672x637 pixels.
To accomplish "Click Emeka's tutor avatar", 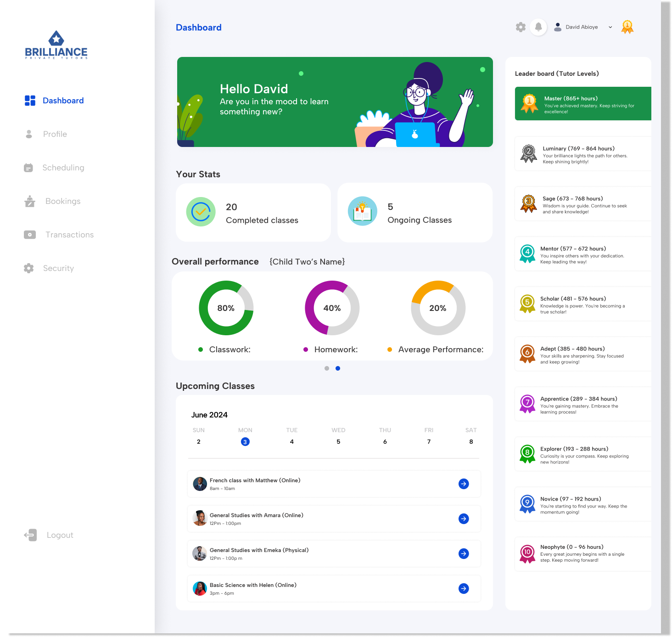I will click(200, 553).
